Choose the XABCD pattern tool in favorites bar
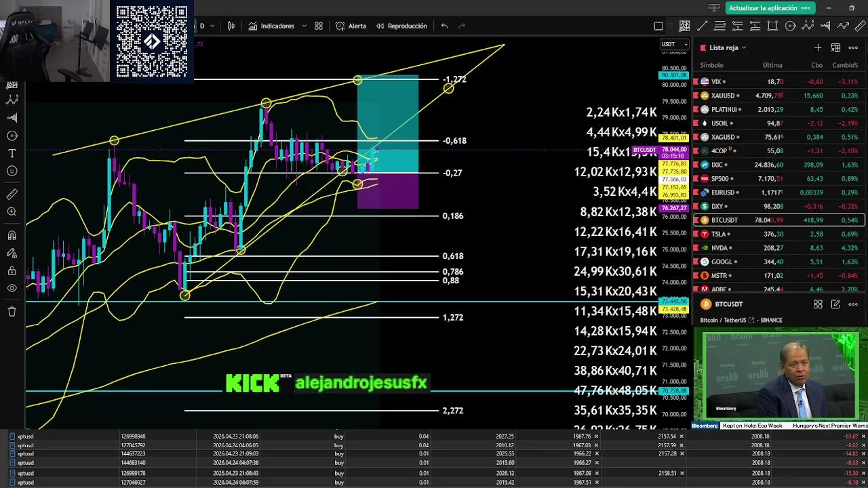 pos(808,26)
